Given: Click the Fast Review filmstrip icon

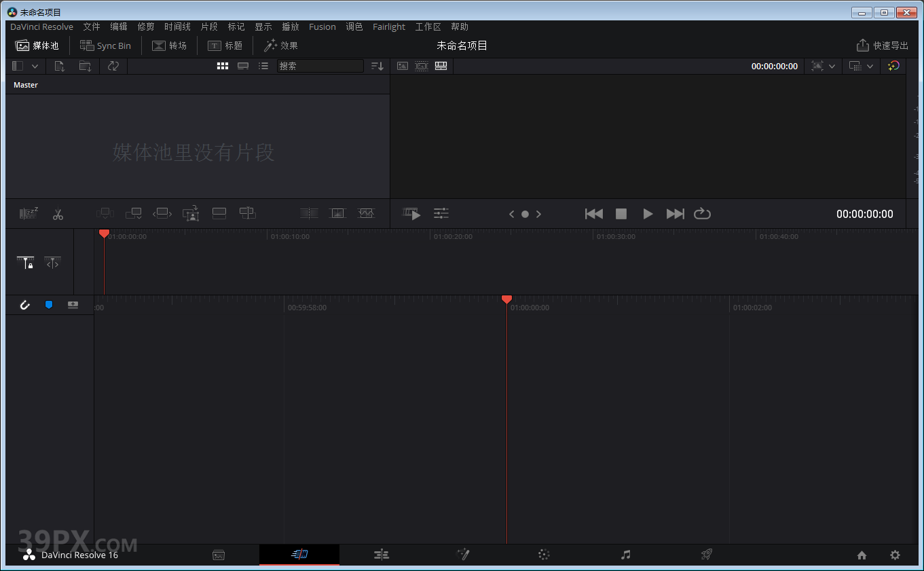Looking at the screenshot, I should point(411,214).
